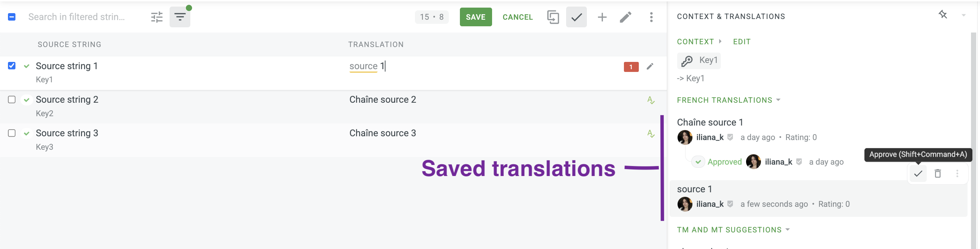This screenshot has height=249, width=980.
Task: Click the green Save button
Action: click(x=475, y=17)
